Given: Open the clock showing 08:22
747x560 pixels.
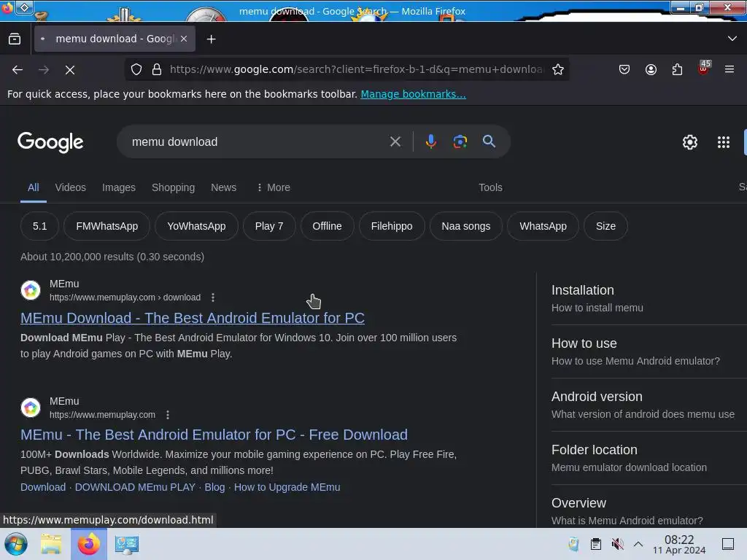Looking at the screenshot, I should 679,544.
